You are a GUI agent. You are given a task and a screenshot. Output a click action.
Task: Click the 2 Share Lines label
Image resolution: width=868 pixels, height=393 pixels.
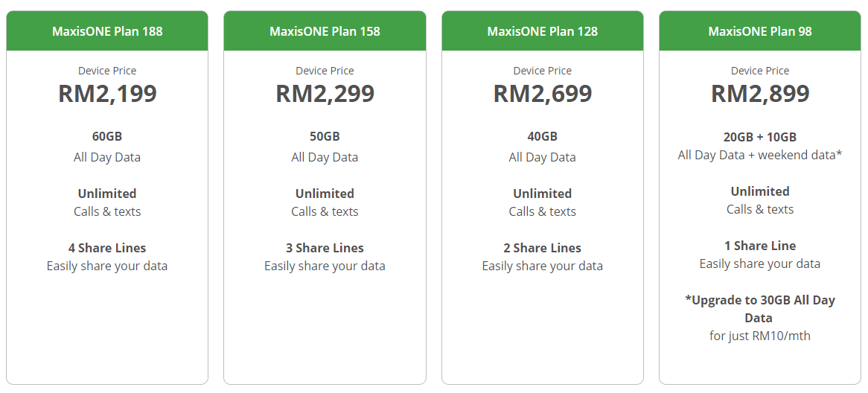tap(542, 248)
